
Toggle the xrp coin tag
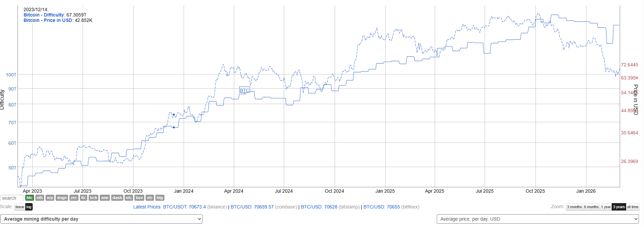[50, 198]
